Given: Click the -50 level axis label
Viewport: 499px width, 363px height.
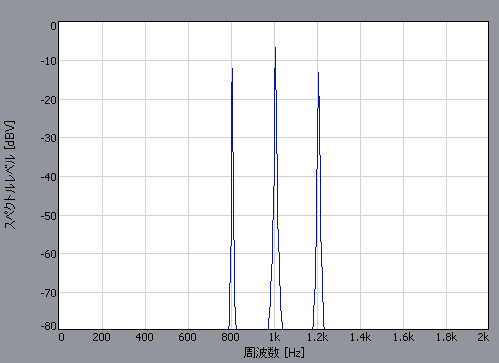Looking at the screenshot, I should (x=49, y=216).
